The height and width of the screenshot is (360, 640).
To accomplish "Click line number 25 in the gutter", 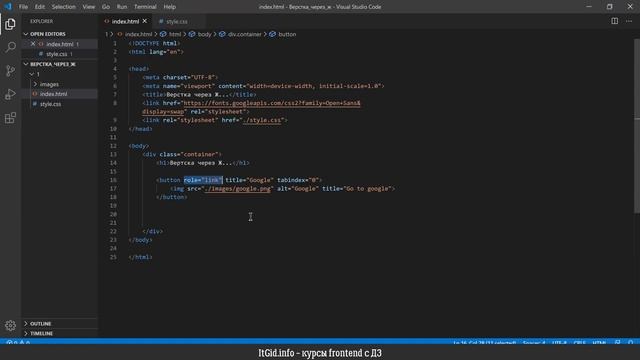I will (x=113, y=257).
